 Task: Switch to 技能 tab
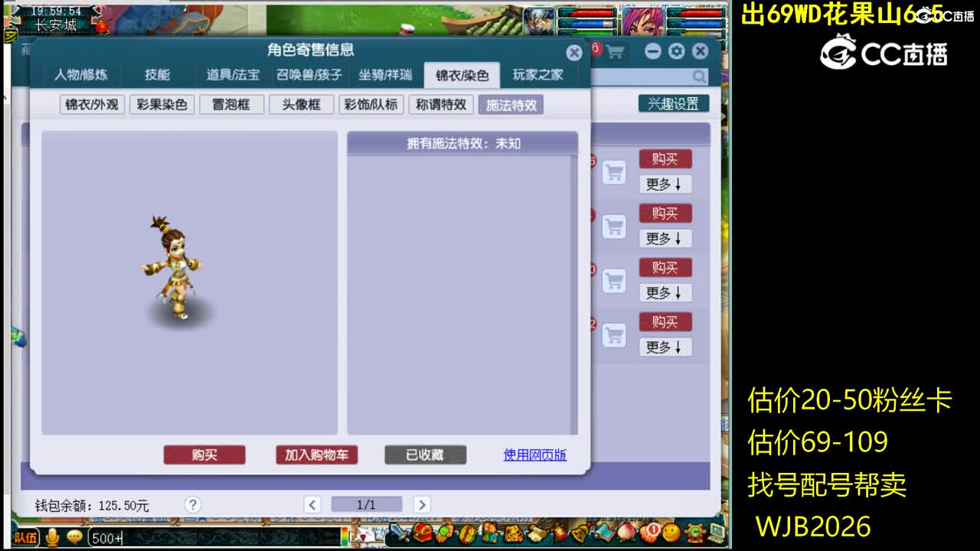(158, 75)
